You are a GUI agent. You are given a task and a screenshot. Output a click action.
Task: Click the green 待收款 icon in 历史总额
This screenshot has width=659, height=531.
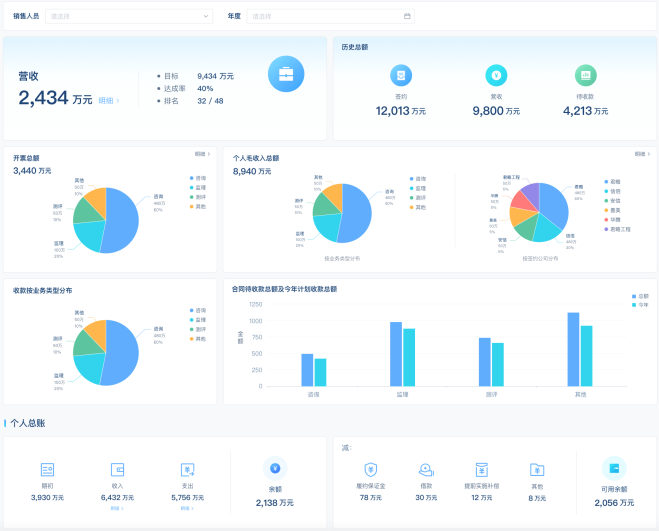click(x=585, y=75)
